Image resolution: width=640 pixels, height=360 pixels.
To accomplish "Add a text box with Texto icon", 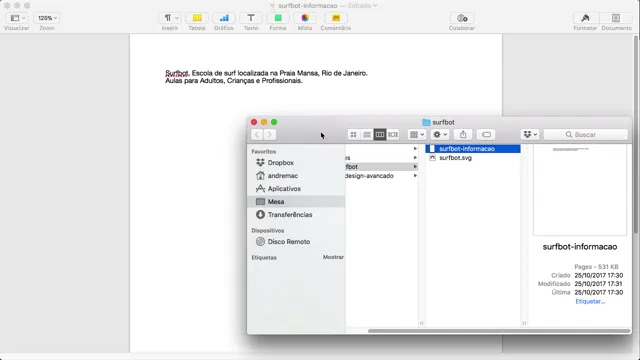I will click(x=251, y=18).
